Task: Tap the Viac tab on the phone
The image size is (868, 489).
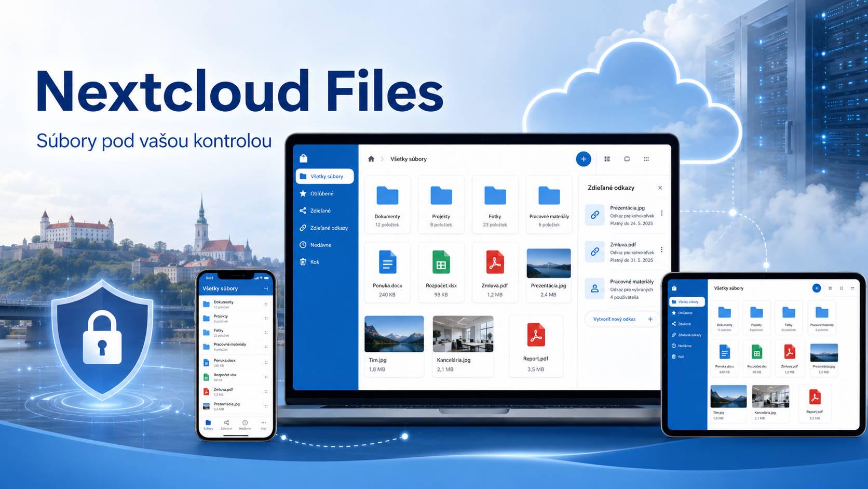Action: pos(264,425)
